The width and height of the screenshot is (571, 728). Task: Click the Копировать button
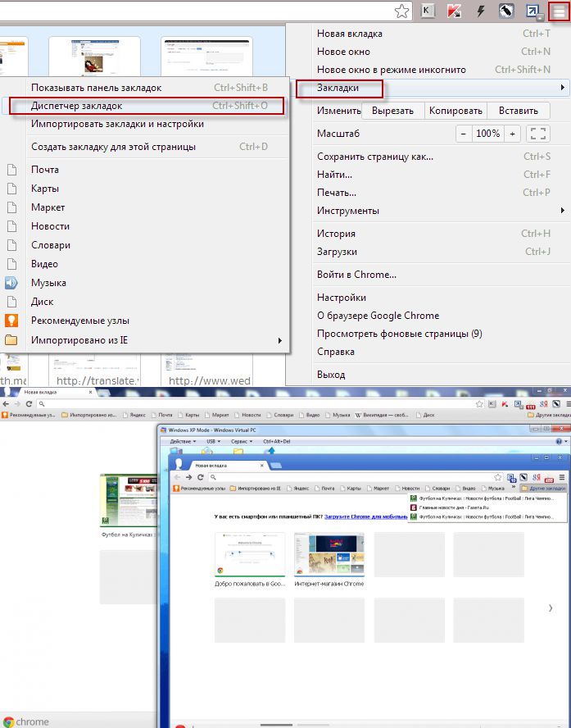pos(455,111)
